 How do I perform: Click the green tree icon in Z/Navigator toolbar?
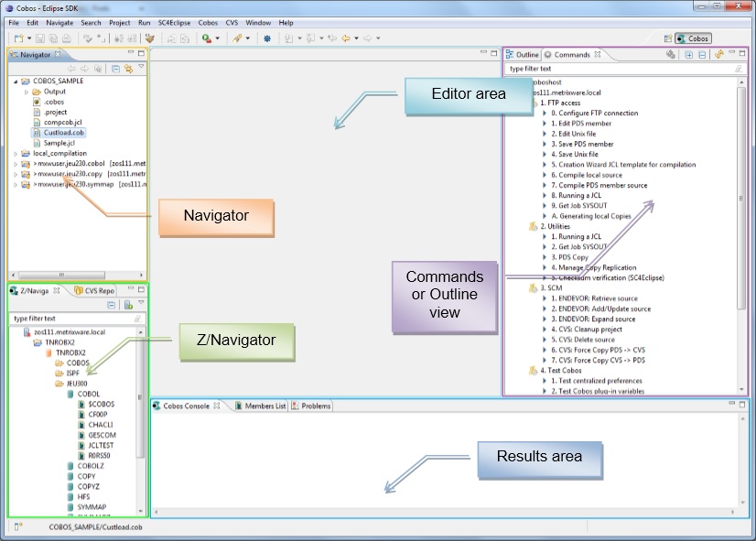[128, 305]
